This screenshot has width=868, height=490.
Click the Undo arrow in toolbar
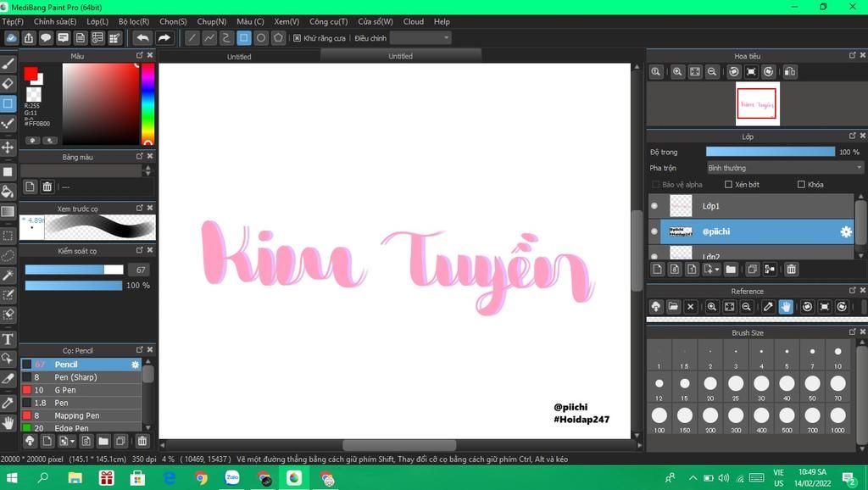[142, 37]
